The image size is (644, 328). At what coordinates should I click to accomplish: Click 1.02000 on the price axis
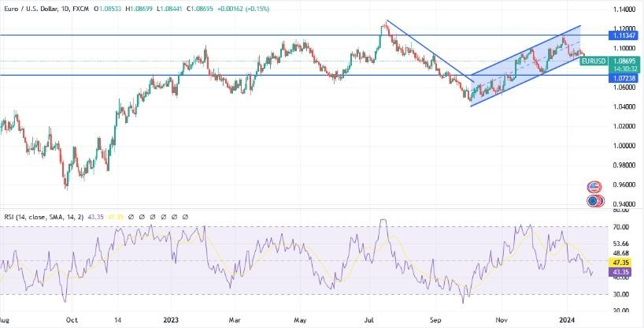click(x=624, y=126)
